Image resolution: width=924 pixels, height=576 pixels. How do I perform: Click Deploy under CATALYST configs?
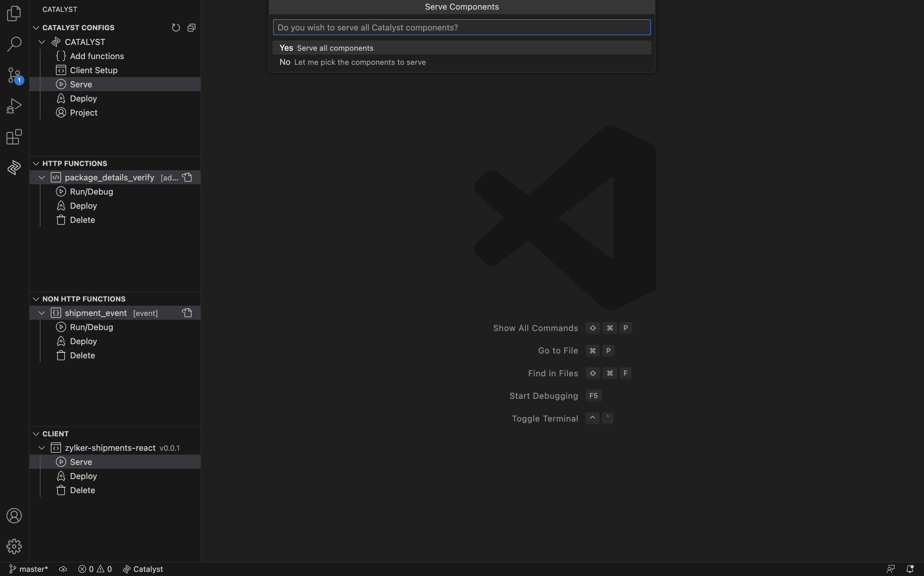(x=115, y=98)
